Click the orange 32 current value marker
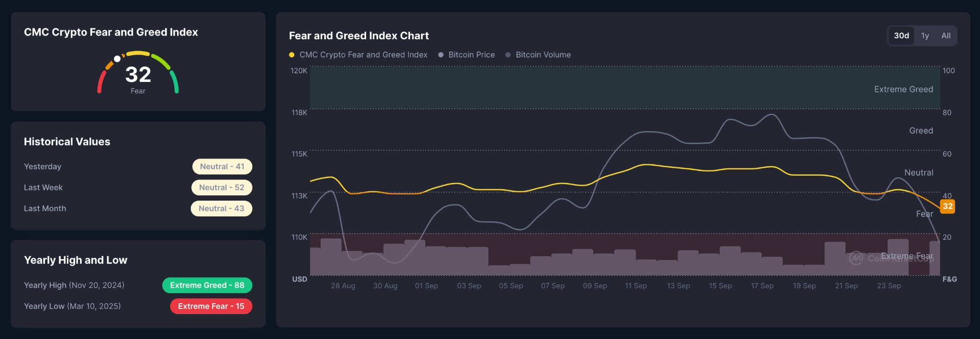Screen dimensions: 980x339 click(x=947, y=206)
